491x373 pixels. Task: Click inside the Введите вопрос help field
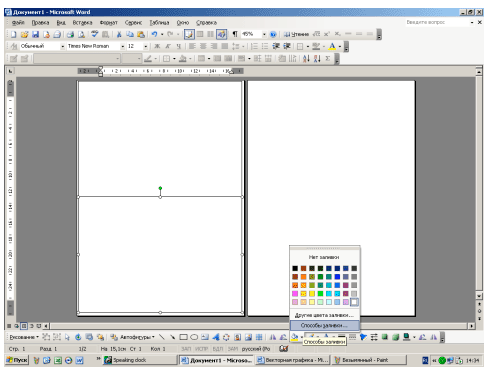[x=437, y=22]
